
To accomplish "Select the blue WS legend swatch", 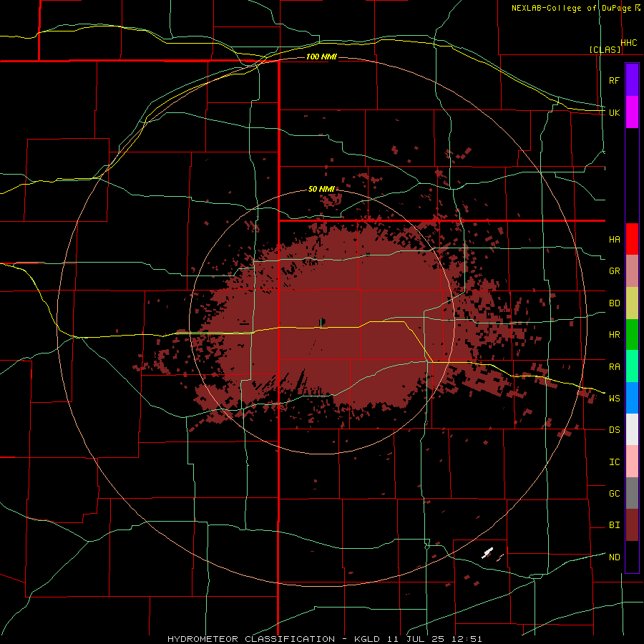I will [632, 398].
